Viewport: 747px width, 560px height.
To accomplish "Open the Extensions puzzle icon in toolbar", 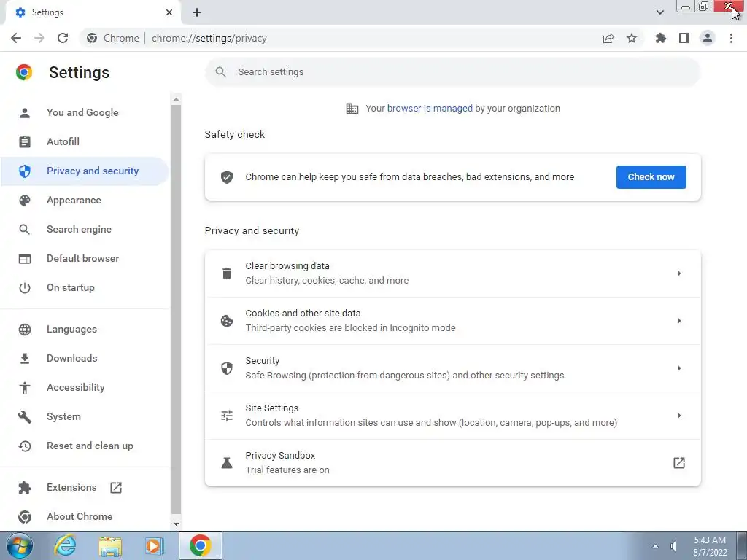I will 661,38.
